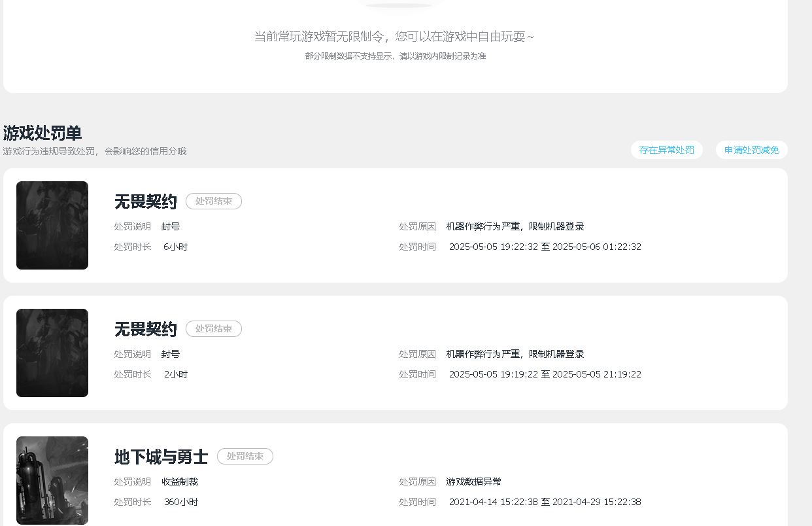Click the 游戏处罚单 section heading
This screenshot has width=812, height=526.
[42, 133]
